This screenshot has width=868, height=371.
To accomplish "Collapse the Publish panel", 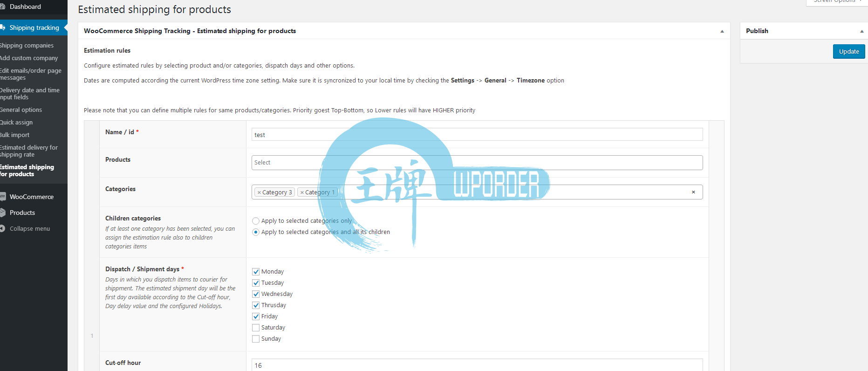I will click(862, 31).
